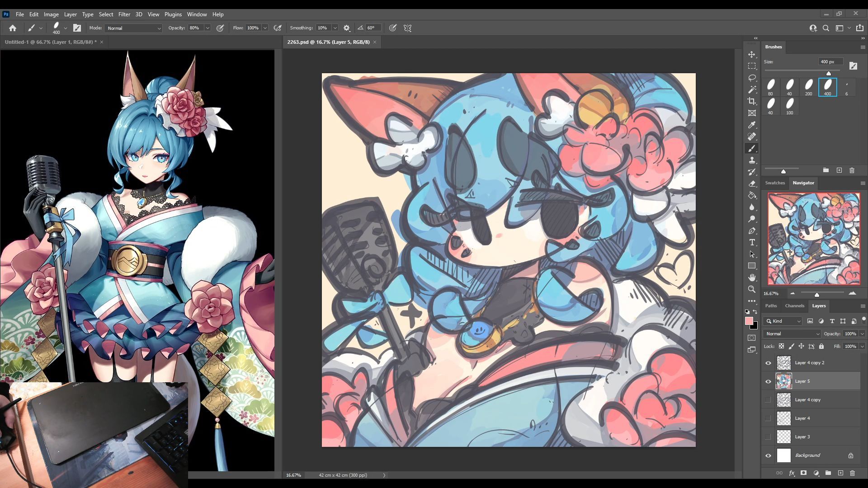Click the Home button in options bar
The height and width of the screenshot is (488, 868).
point(13,28)
